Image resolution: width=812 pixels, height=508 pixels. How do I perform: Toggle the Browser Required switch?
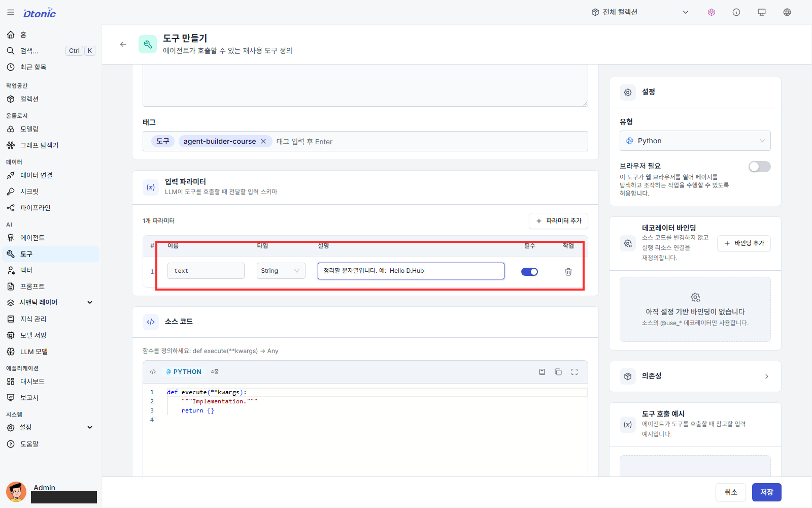[x=759, y=167]
